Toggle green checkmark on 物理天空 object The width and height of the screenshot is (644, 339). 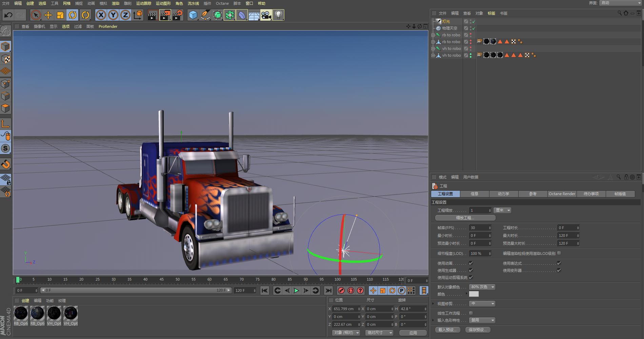point(474,28)
